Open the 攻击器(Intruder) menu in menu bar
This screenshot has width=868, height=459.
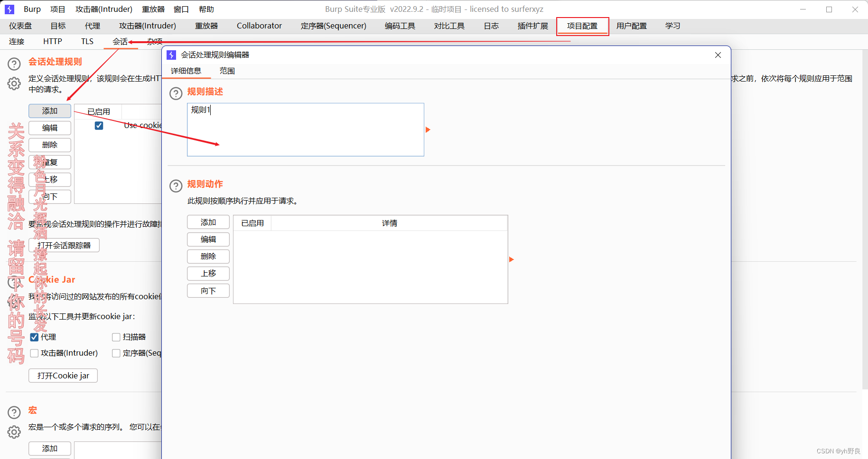click(x=104, y=9)
